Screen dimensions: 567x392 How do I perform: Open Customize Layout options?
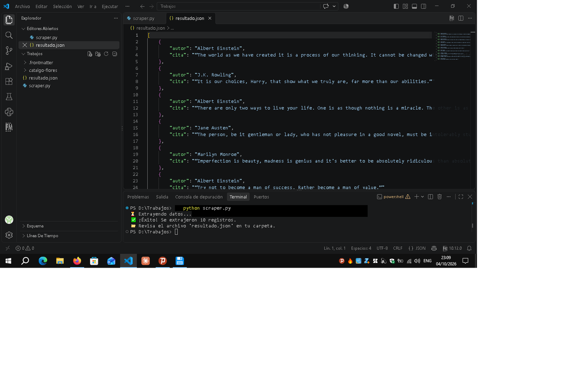click(405, 6)
